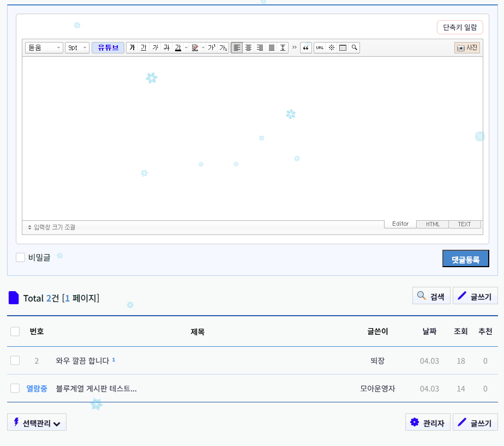Expand the 선택관리 dropdown menu
This screenshot has height=446, width=504.
tap(37, 423)
